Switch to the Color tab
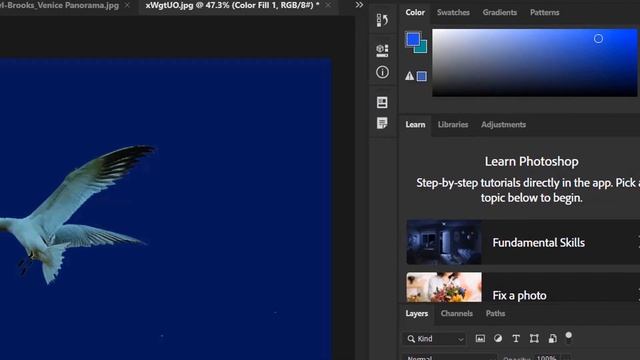Screen dimensions: 640x360 pyautogui.click(x=415, y=12)
